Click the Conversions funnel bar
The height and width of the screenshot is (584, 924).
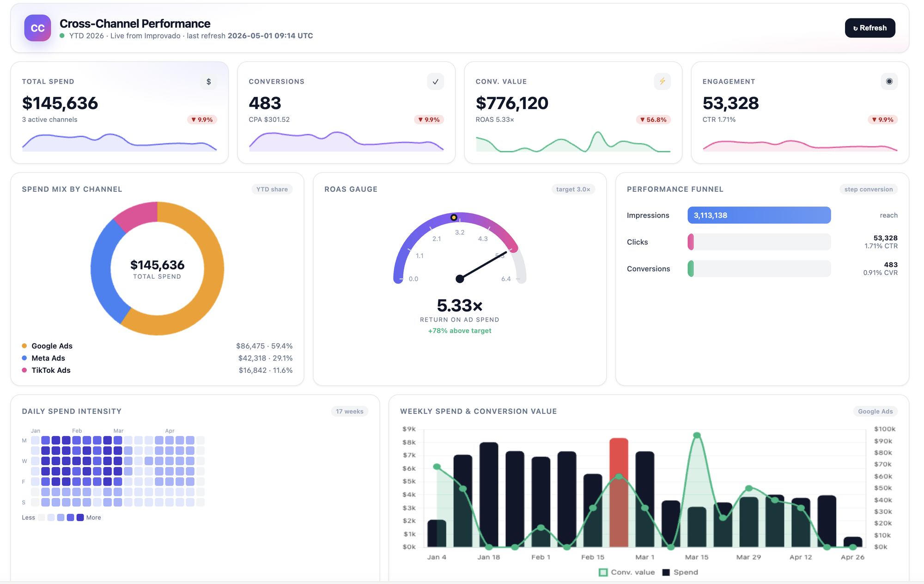(x=759, y=269)
